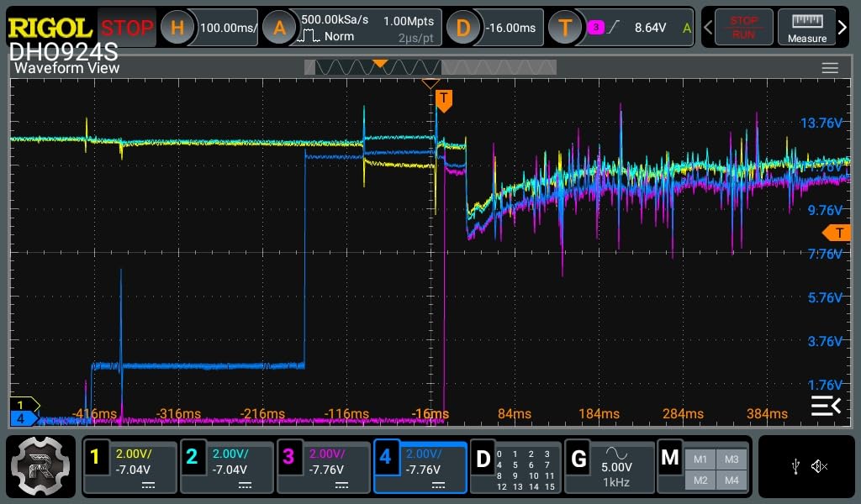
Task: Tap the generator 5.00V amplitude value
Action: coord(616,467)
